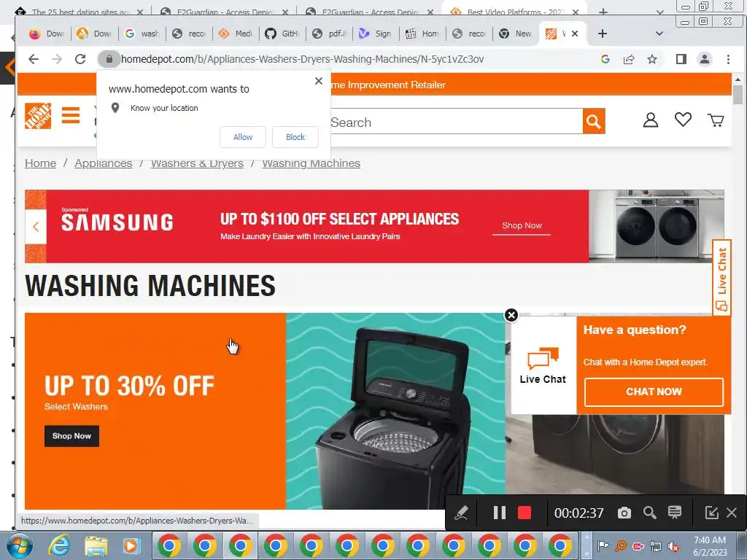This screenshot has height=560, width=747.
Task: Allow homedepot.com to know your location
Action: coord(242,137)
